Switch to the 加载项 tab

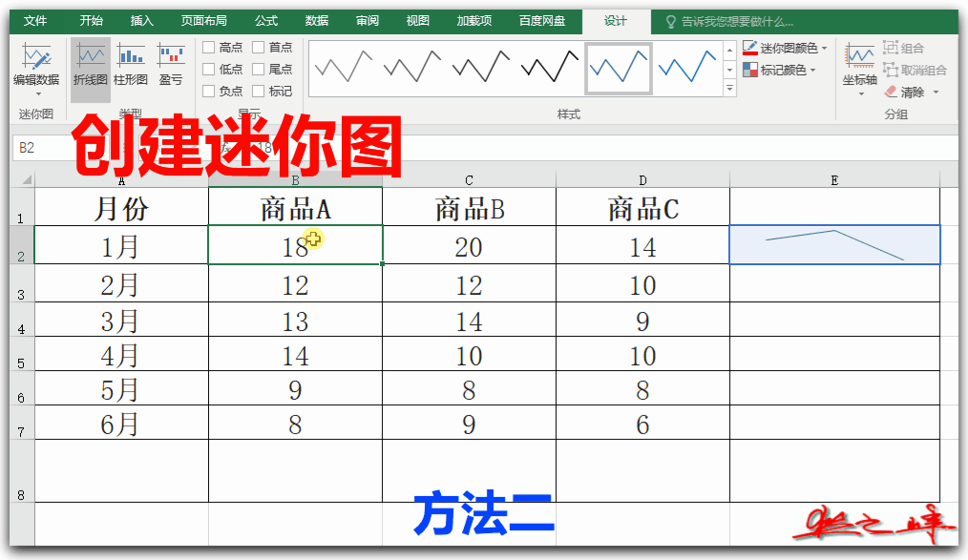tap(474, 21)
